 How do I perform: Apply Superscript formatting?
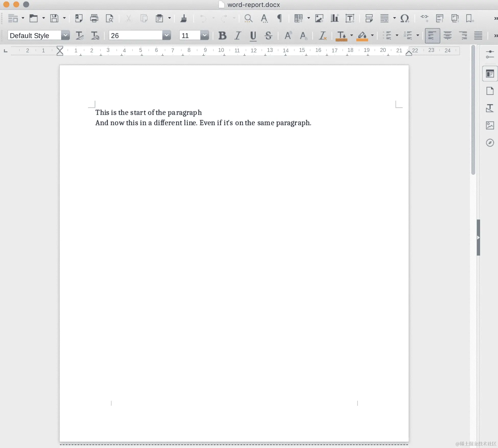pyautogui.click(x=288, y=36)
